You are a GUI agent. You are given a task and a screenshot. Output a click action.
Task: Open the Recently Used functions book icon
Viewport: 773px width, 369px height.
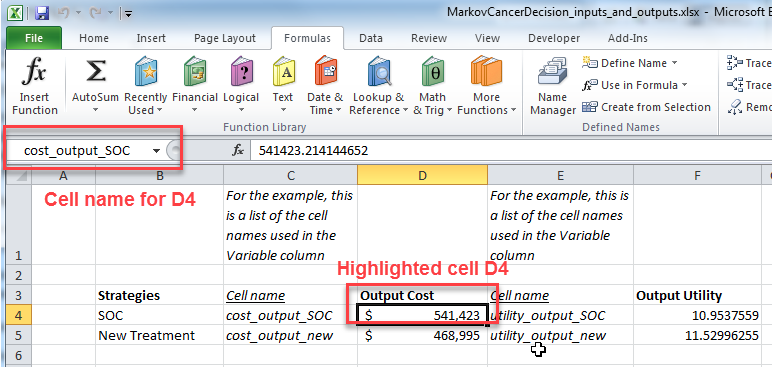145,72
